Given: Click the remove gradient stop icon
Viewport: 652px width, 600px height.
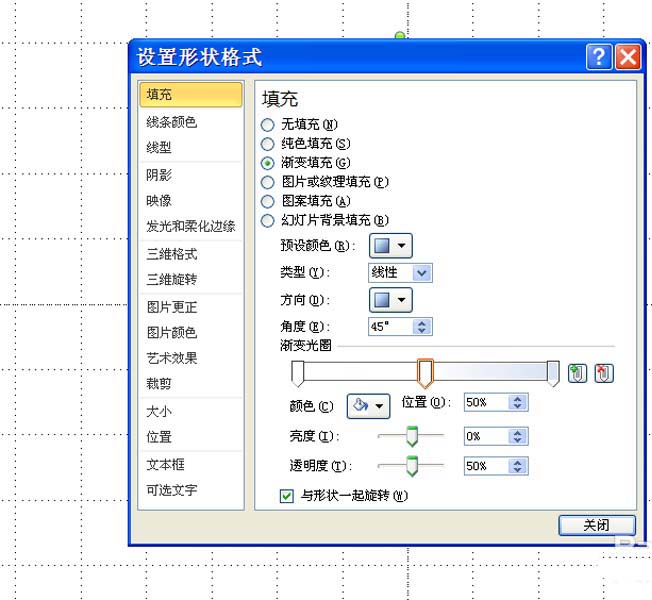Looking at the screenshot, I should pos(604,373).
